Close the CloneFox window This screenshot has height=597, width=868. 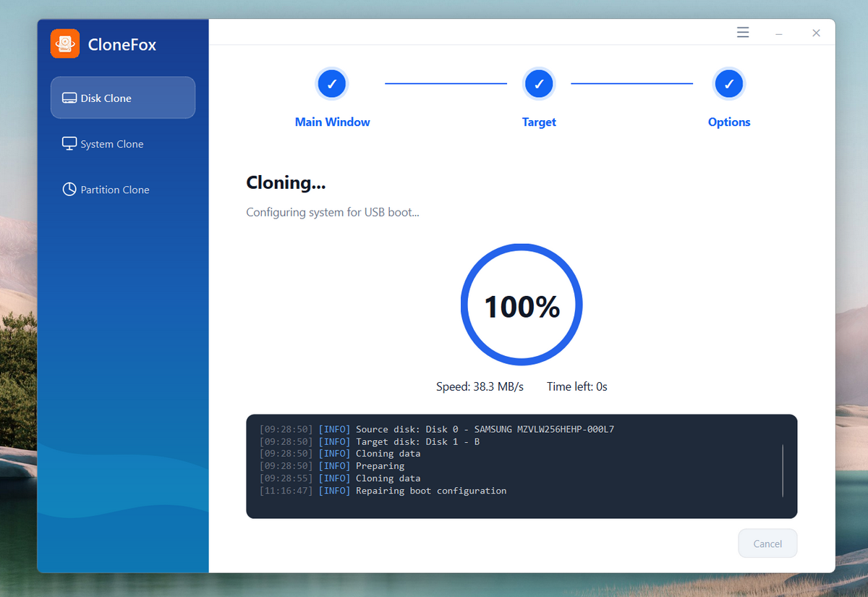pos(816,33)
